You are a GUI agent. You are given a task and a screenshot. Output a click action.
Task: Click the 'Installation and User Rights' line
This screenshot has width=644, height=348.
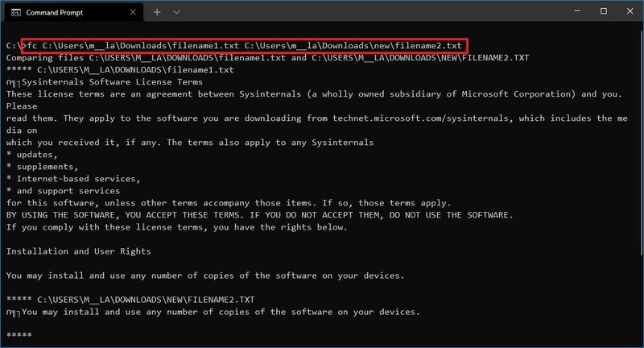coord(78,251)
